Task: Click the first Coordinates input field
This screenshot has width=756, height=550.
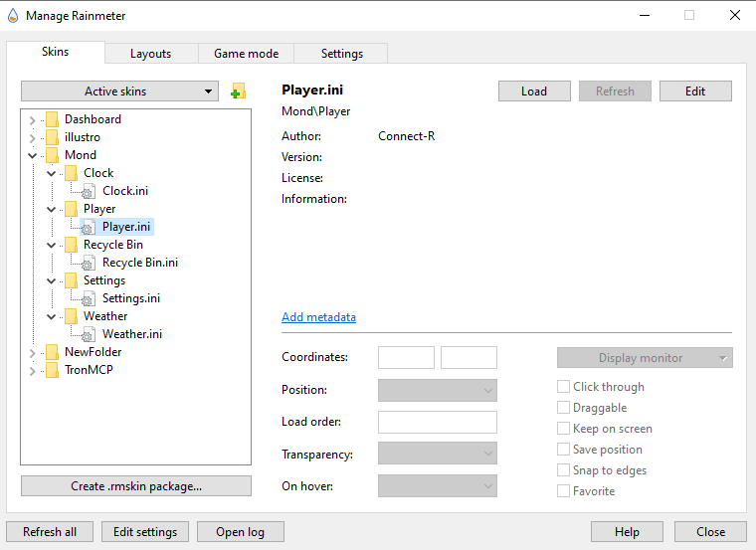Action: (406, 357)
